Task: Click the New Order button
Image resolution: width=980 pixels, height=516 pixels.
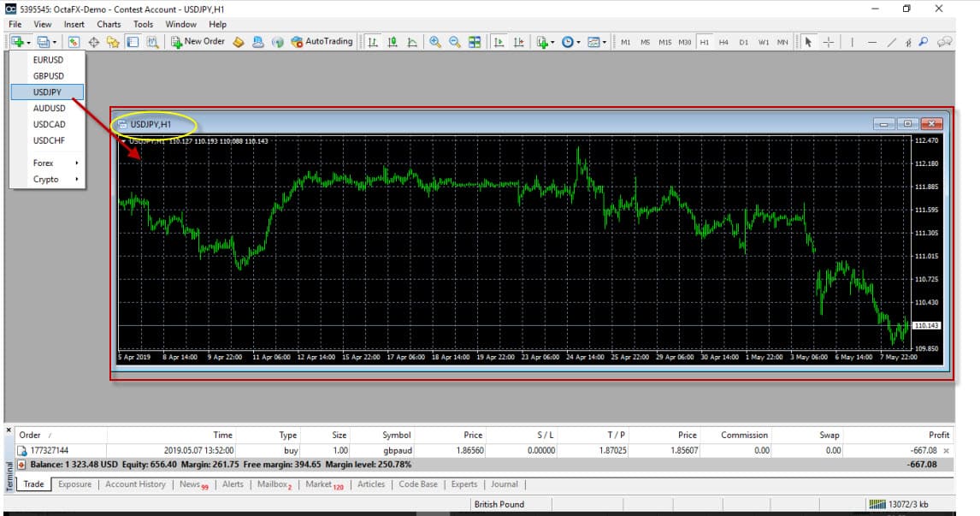Action: click(198, 41)
